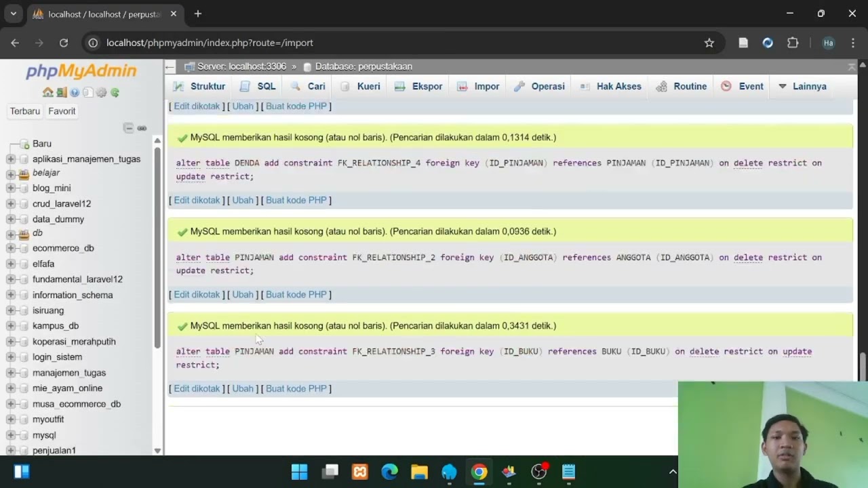
Task: Select login_sistem database
Action: coord(57,357)
